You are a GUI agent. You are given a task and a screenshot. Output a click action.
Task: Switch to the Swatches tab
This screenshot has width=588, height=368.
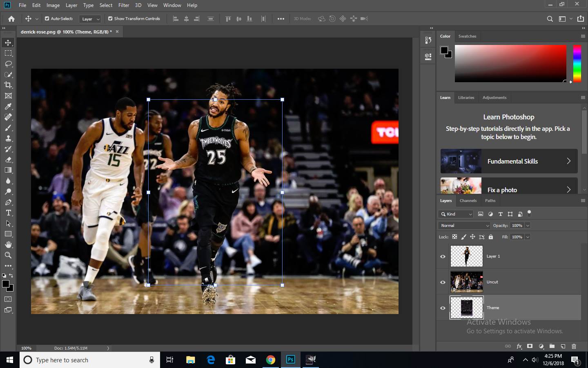(x=467, y=36)
